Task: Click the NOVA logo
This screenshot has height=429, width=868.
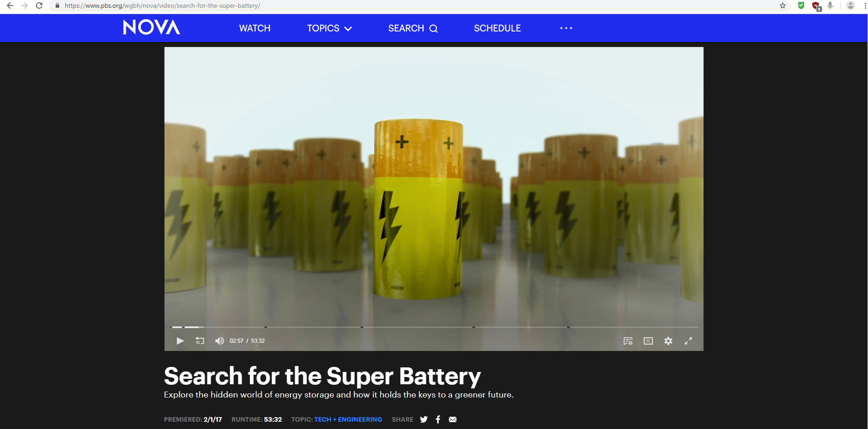Action: [x=152, y=27]
